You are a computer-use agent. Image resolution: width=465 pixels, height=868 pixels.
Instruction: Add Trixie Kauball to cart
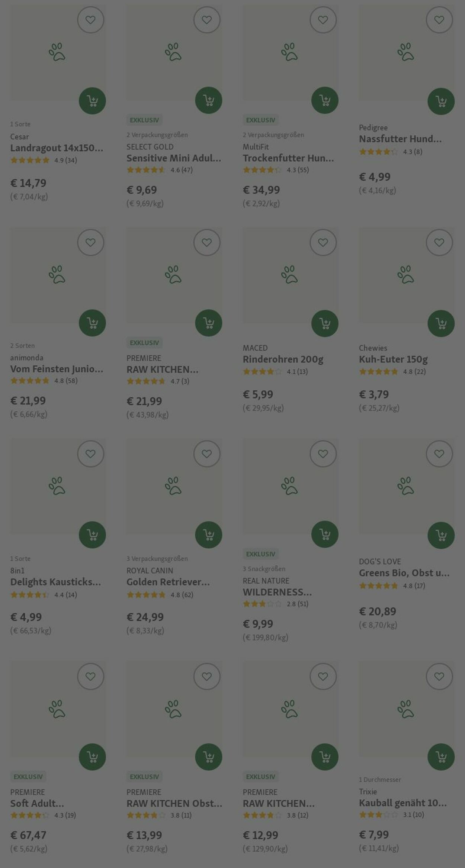pyautogui.click(x=441, y=757)
